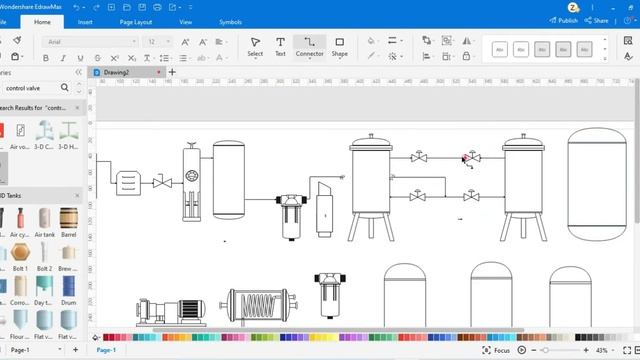Open the Symbols ribbon tab
This screenshot has height=360, width=640.
pos(230,22)
